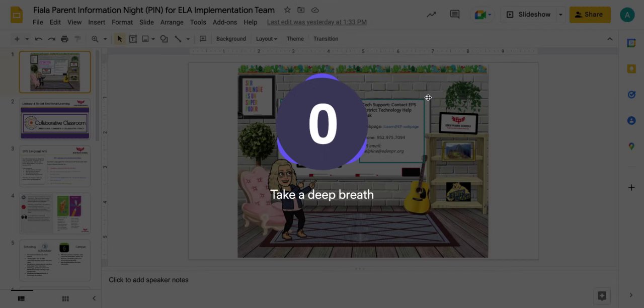Select the Text box tool
Image resolution: width=644 pixels, height=308 pixels.
point(133,39)
